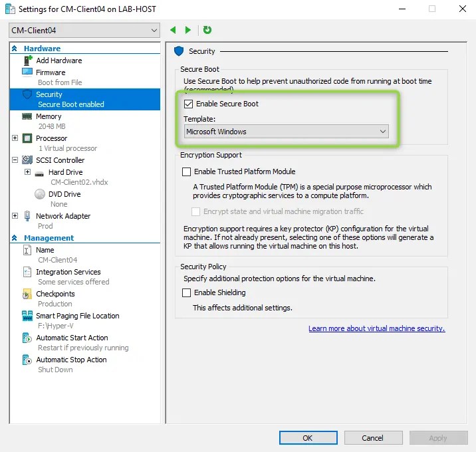Collapse the Management section chevron
The image size is (476, 452).
point(14,238)
